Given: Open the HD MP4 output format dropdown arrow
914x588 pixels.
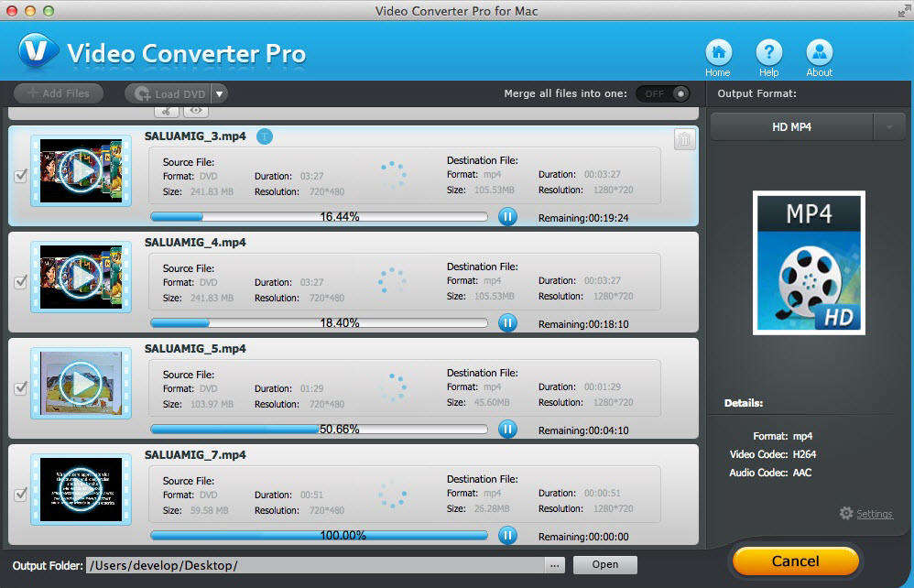Looking at the screenshot, I should click(889, 126).
